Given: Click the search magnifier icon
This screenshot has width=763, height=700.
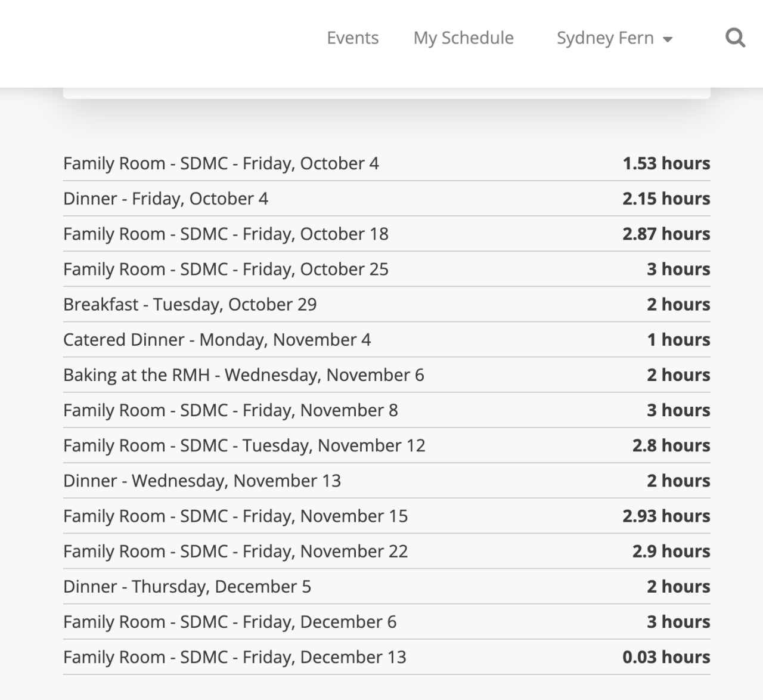Looking at the screenshot, I should [735, 38].
